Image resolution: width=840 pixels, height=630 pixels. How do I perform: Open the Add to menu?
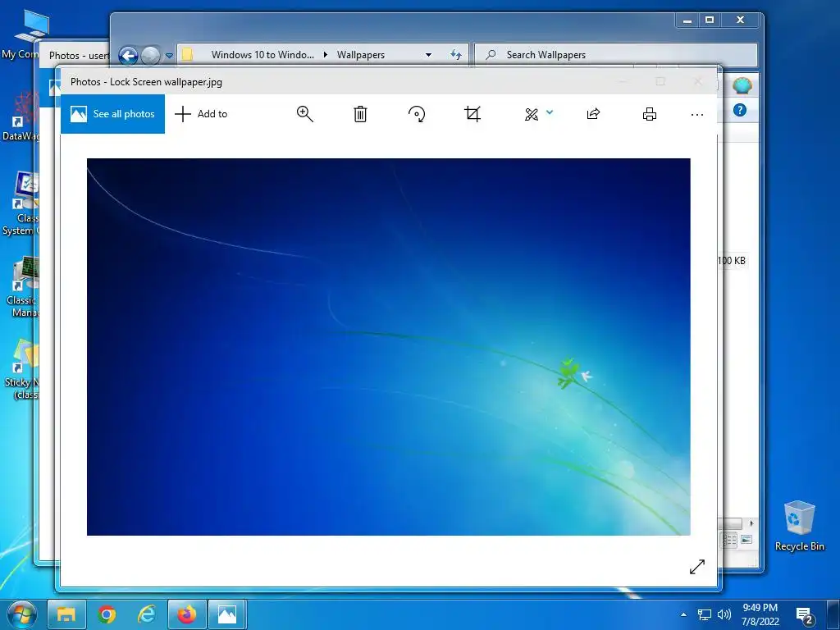pyautogui.click(x=202, y=113)
